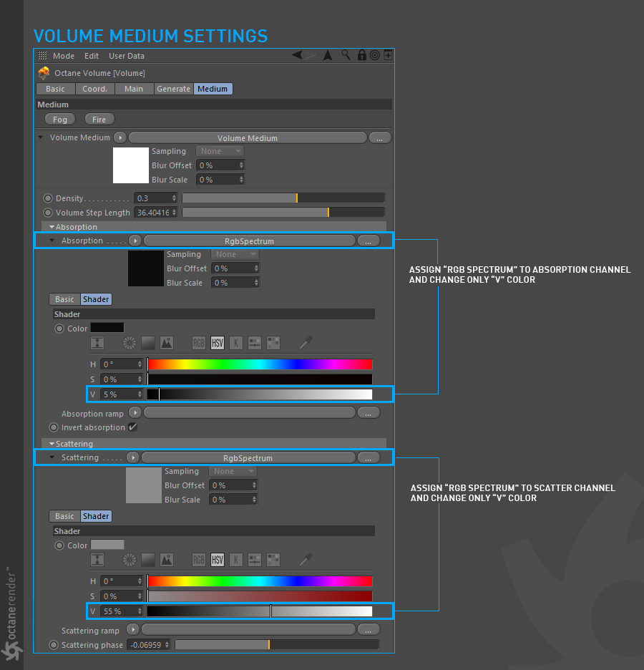Viewport: 644px width, 670px height.
Task: Pick Absorption color with eyedropper
Action: pos(306,343)
